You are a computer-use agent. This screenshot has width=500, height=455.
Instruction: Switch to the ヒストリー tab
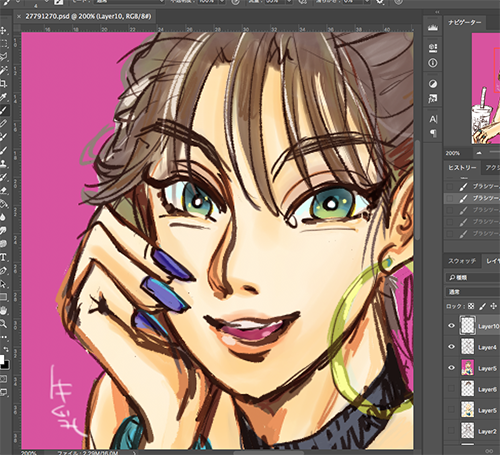coord(462,168)
